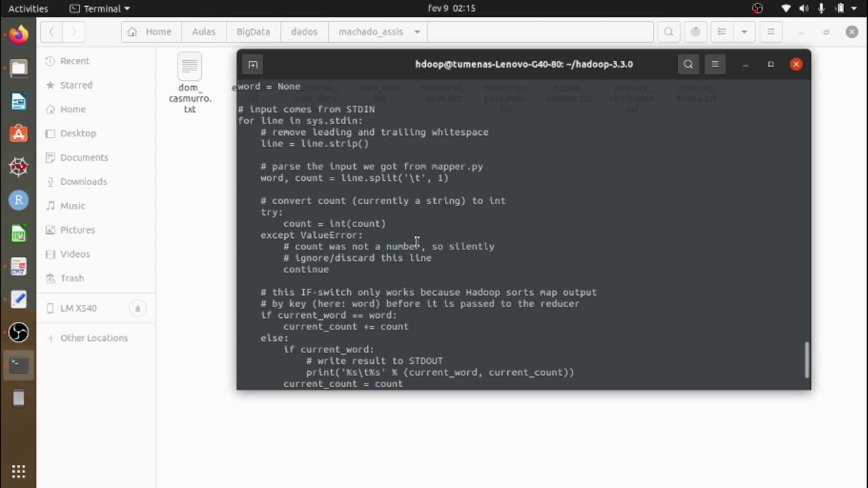Maximize the terminal window
Image resolution: width=868 pixels, height=488 pixels.
771,64
